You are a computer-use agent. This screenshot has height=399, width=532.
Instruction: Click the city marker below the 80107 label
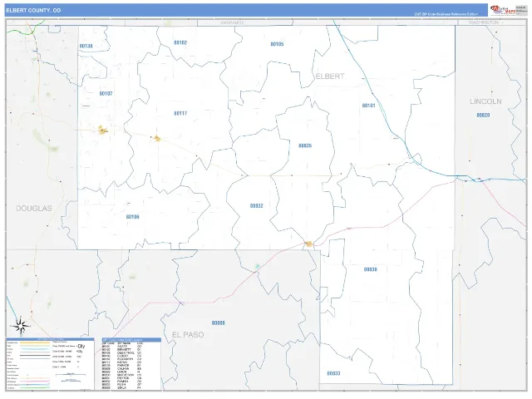pyautogui.click(x=102, y=130)
